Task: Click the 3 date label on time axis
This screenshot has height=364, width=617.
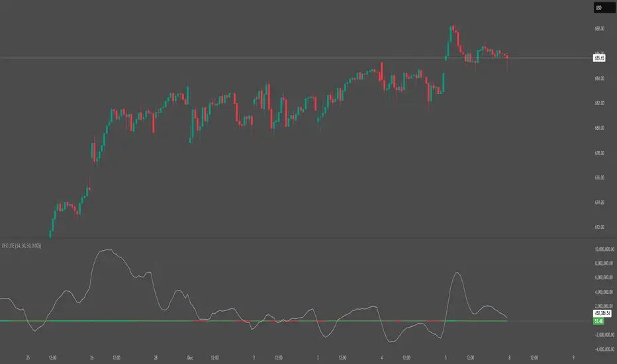Action: 318,357
